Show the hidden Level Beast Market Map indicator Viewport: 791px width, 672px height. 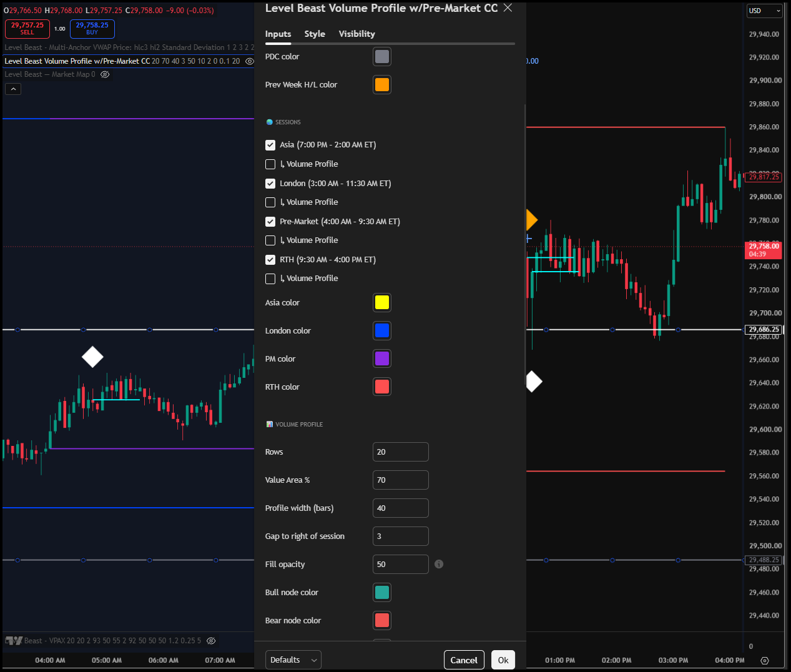(105, 74)
